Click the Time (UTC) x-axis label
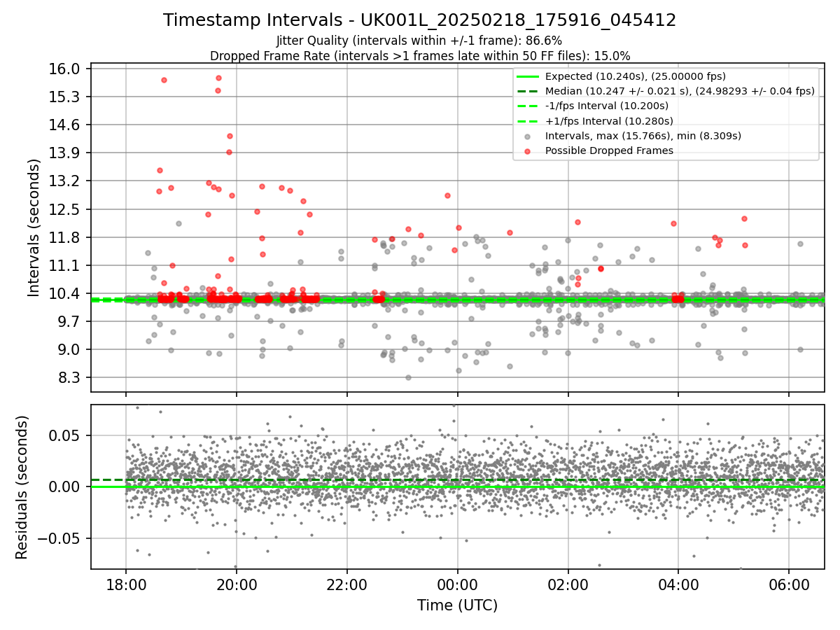840x630 pixels. click(458, 605)
